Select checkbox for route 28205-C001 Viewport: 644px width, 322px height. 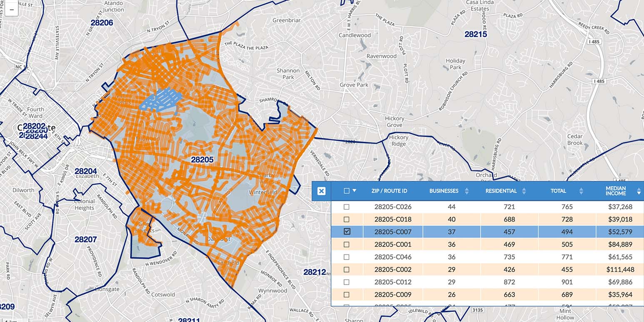pyautogui.click(x=347, y=245)
